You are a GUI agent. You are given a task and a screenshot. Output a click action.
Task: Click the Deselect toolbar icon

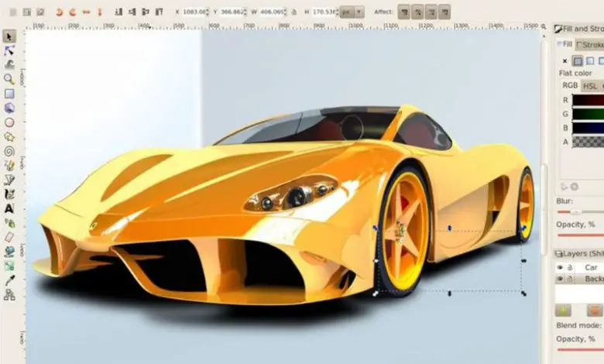[40, 12]
